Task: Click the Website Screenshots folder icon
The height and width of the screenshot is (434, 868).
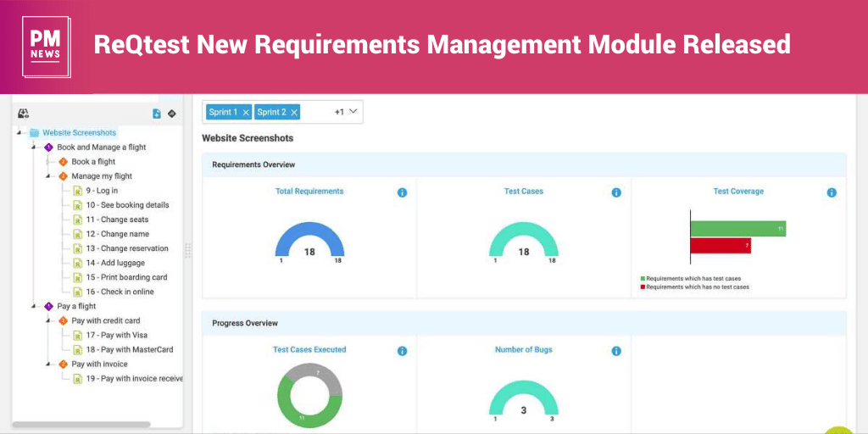Action: coord(34,133)
